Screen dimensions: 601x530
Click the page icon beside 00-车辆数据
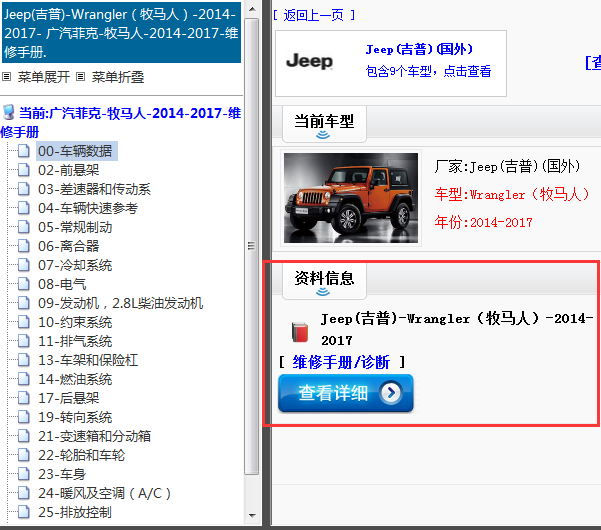point(23,151)
